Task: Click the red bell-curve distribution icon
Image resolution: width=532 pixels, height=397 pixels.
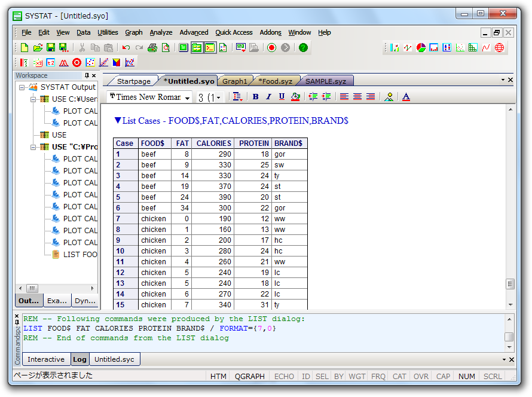Action: coord(64,62)
